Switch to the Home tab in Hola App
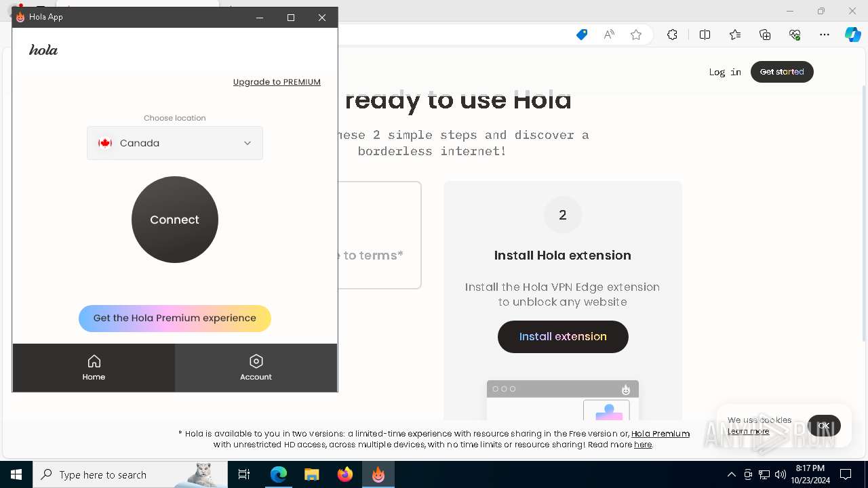The width and height of the screenshot is (868, 488). [94, 368]
